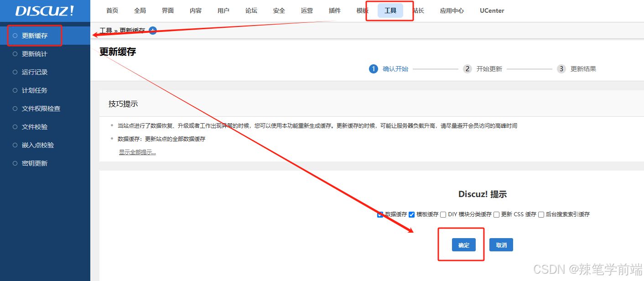Disable the 模板缓存 checkbox
Screen dimensions: 644x281
(411, 214)
